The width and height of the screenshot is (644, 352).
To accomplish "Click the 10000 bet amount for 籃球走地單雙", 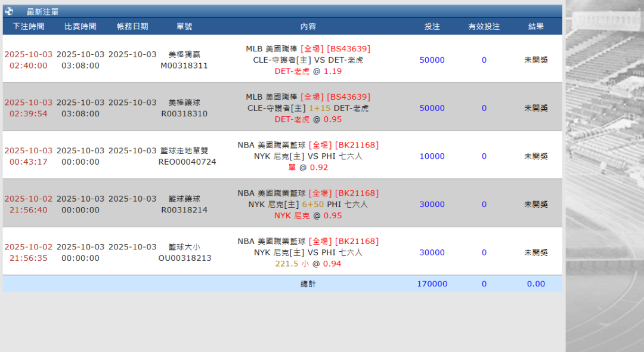I will click(x=432, y=156).
